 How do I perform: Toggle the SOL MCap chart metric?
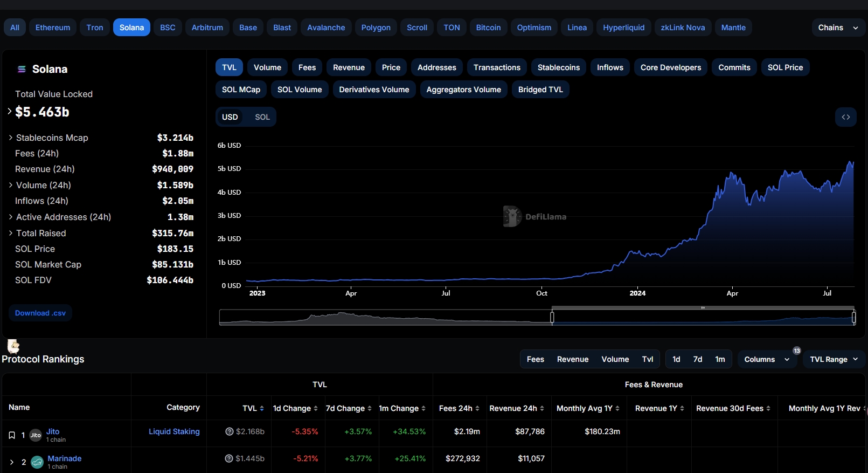pyautogui.click(x=241, y=90)
